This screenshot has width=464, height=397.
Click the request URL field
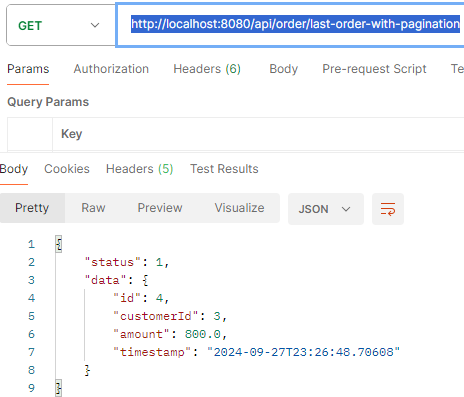coord(290,25)
